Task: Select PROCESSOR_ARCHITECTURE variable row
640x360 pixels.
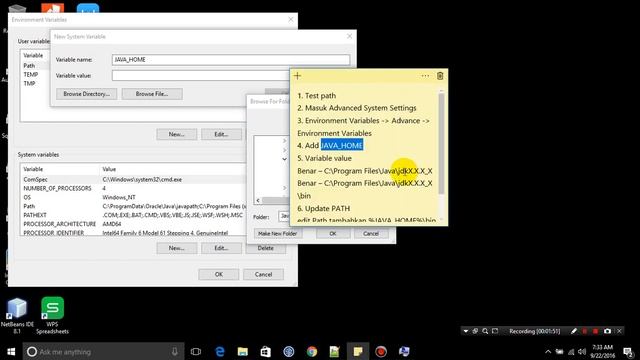Action: coord(133,224)
